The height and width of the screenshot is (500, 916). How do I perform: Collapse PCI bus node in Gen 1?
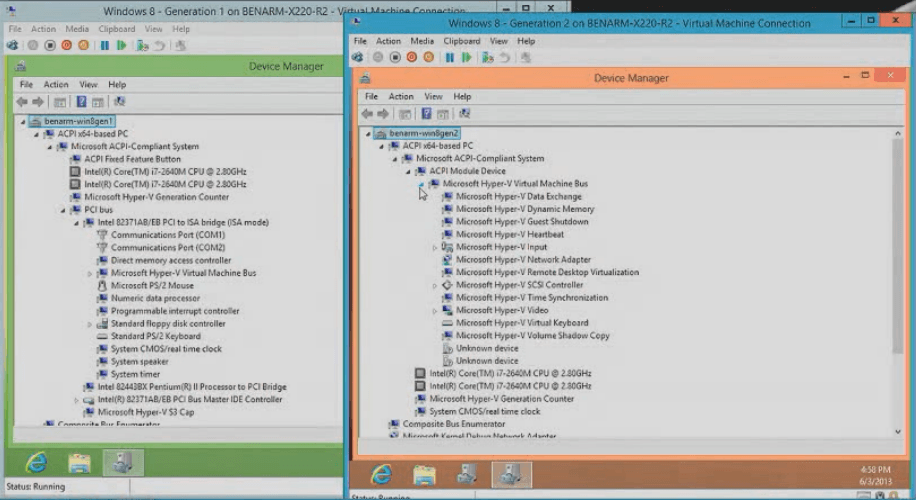coord(63,210)
